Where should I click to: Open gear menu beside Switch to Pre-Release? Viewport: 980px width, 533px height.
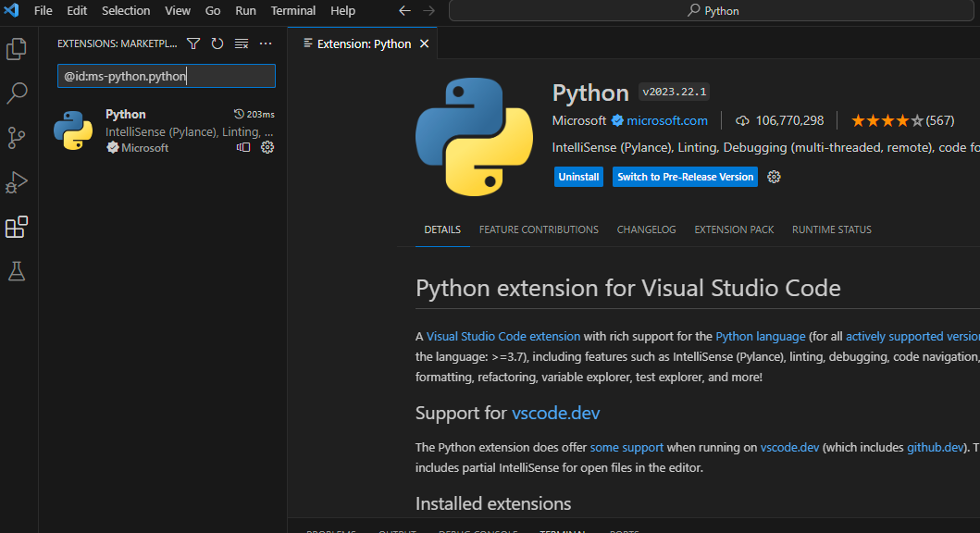point(775,177)
